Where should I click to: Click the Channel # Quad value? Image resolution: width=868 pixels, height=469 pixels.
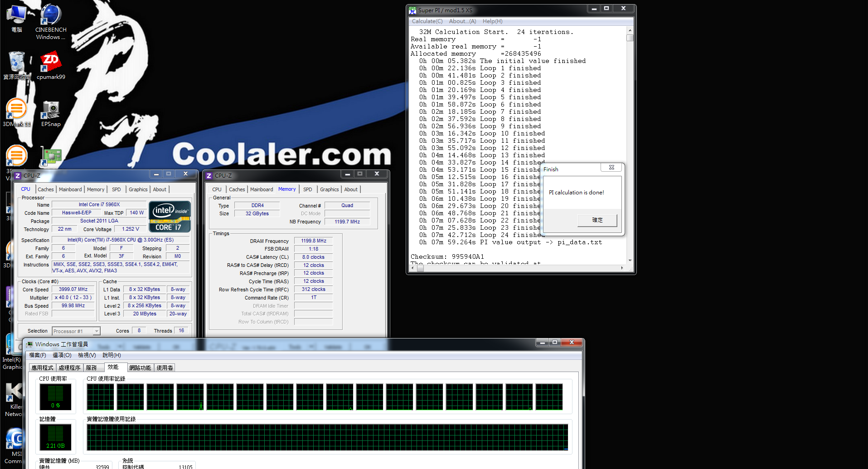[x=347, y=206]
